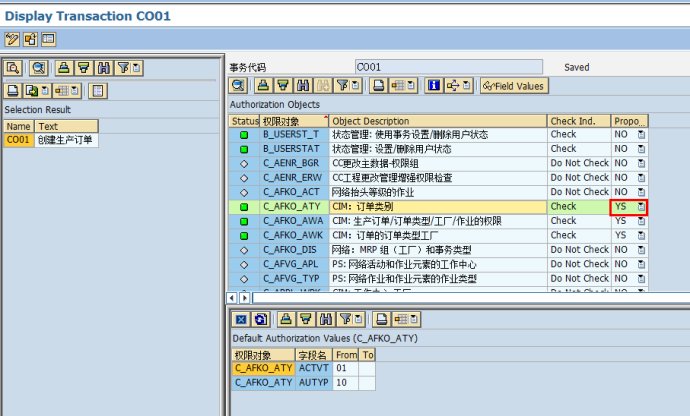Open Proposal dropdown for C_AFKO_AWA row

tap(641, 221)
